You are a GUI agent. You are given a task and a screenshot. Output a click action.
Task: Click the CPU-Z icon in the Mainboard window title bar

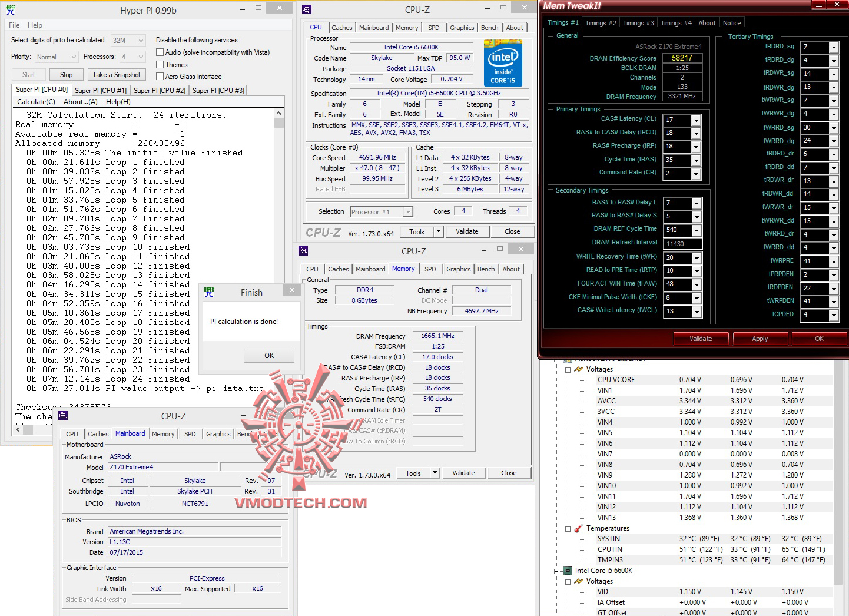tap(63, 416)
